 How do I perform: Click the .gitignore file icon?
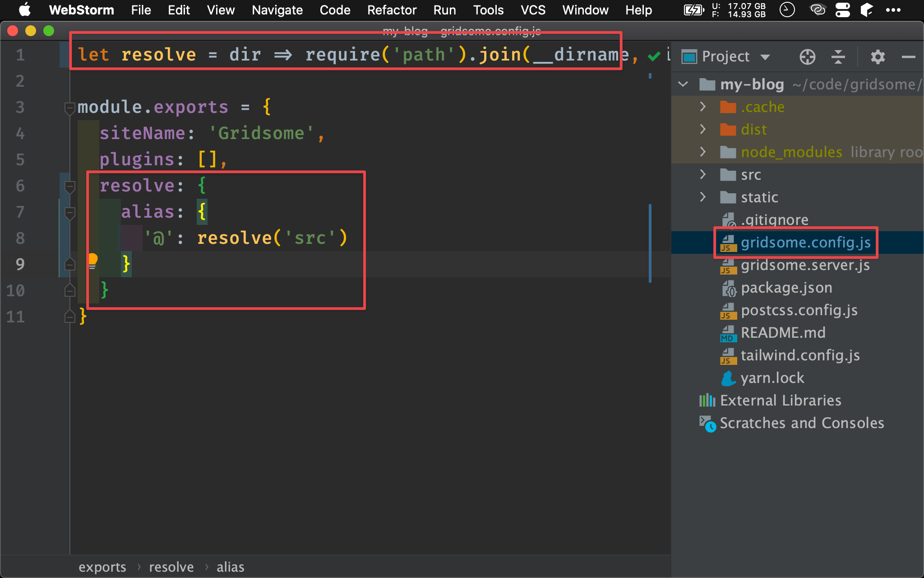pyautogui.click(x=729, y=220)
